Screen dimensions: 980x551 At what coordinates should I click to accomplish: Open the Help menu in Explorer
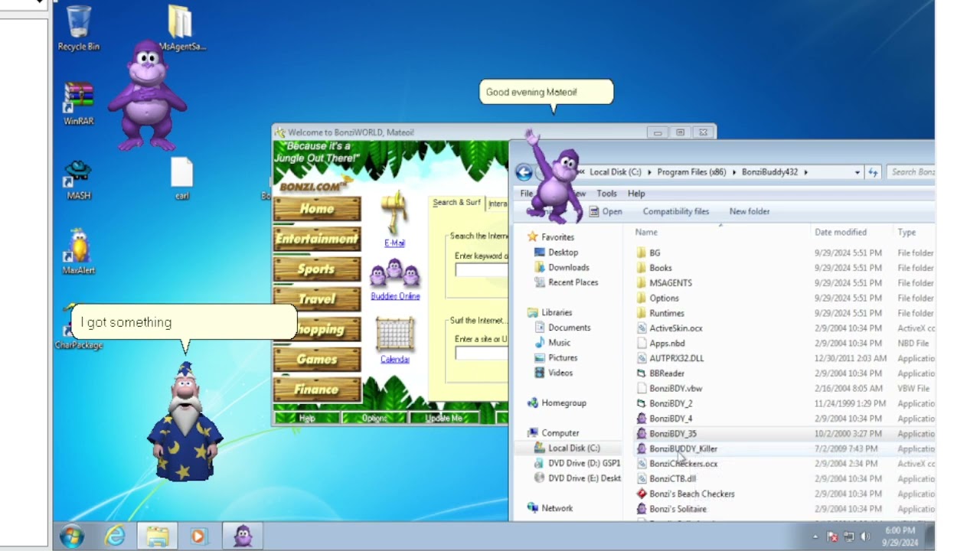point(636,194)
